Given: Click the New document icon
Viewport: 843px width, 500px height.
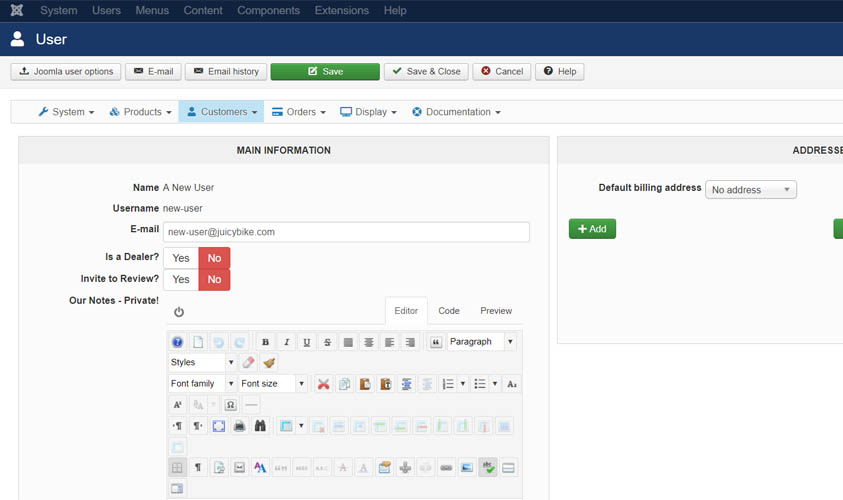Looking at the screenshot, I should pos(198,342).
